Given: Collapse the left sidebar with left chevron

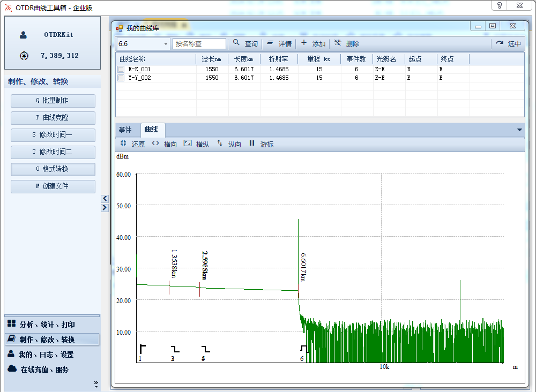Looking at the screenshot, I should click(105, 199).
